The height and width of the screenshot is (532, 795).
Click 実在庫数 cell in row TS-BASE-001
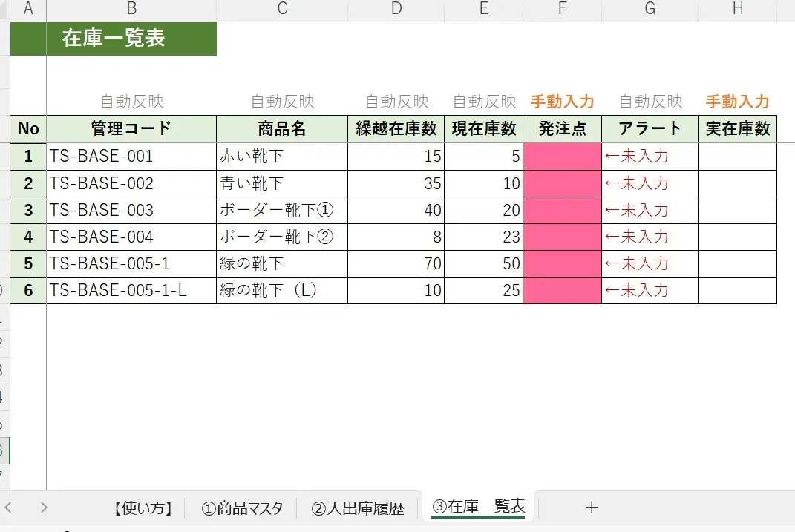[738, 157]
